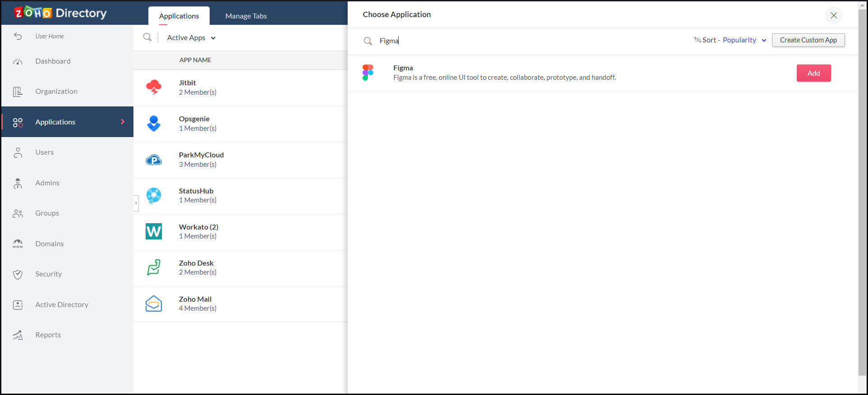Click the Users person icon
This screenshot has width=868, height=395.
[18, 152]
